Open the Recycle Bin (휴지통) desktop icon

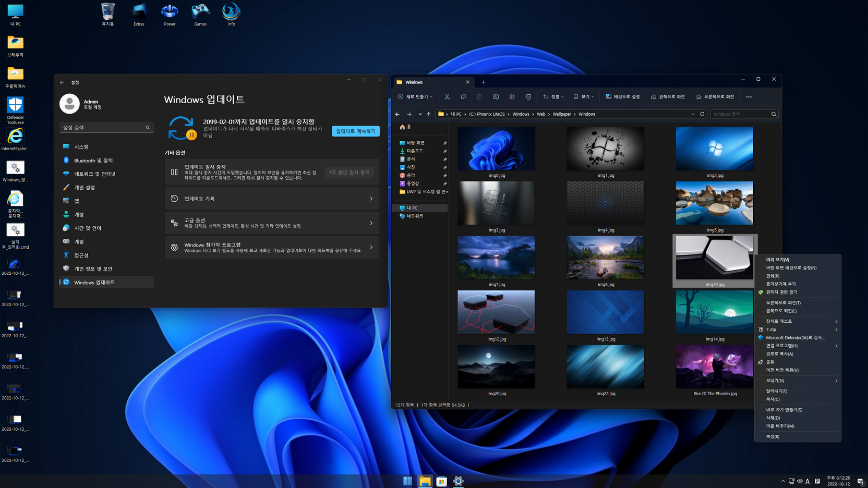pos(107,15)
